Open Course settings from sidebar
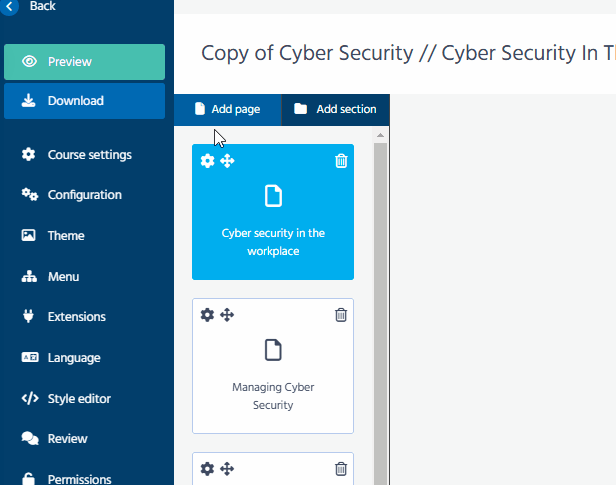The width and height of the screenshot is (616, 485). pyautogui.click(x=89, y=155)
